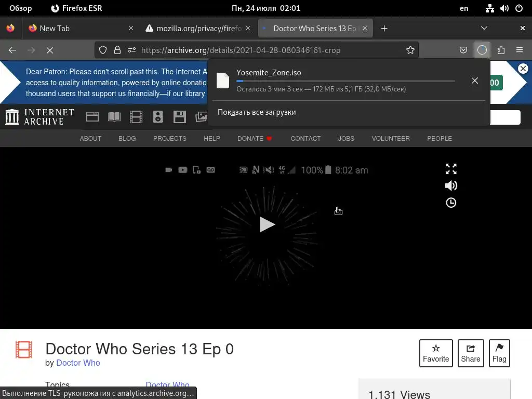Show all downloads
Viewport: 532px width, 399px height.
[x=257, y=112]
